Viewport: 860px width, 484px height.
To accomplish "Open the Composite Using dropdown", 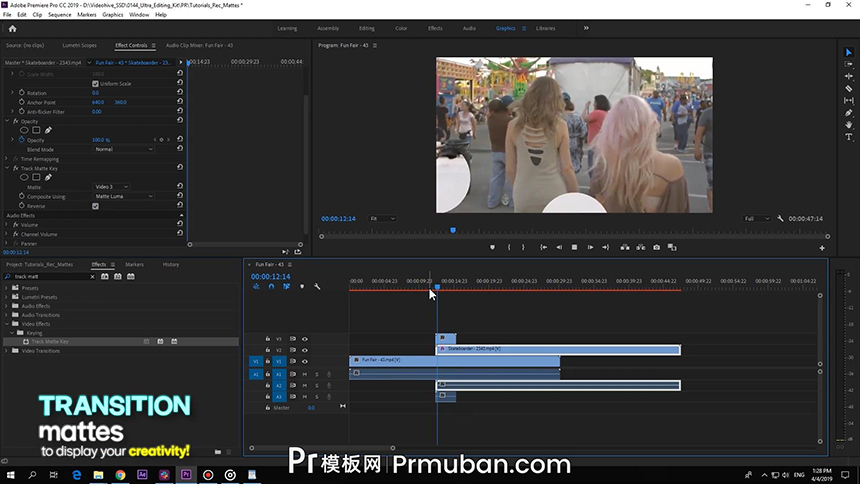I will 123,196.
